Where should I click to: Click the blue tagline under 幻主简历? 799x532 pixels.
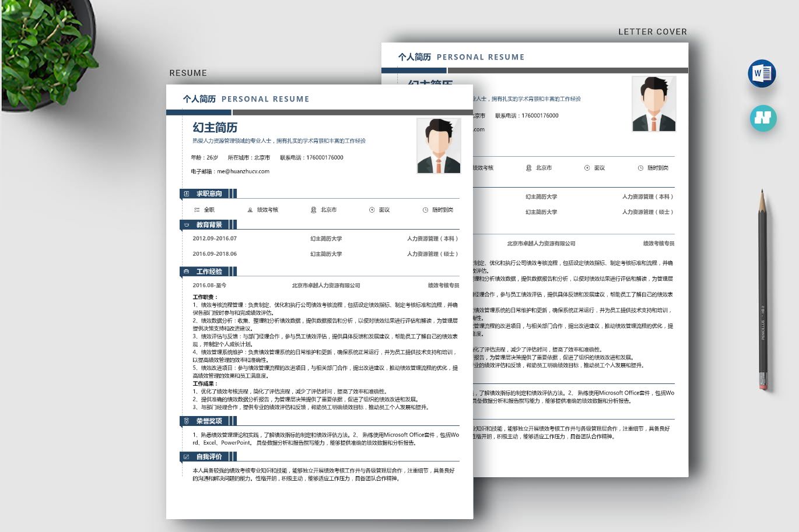[x=279, y=141]
